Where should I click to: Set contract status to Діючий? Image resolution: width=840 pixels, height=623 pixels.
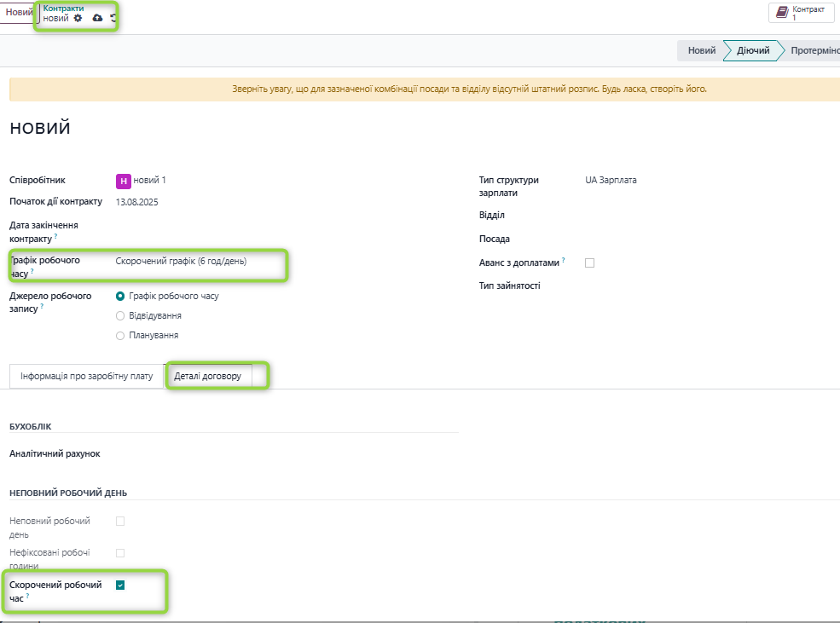[x=753, y=50]
